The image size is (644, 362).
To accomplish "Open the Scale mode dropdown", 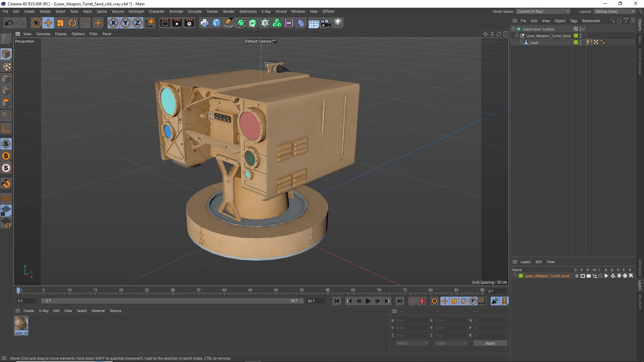I will 451,343.
